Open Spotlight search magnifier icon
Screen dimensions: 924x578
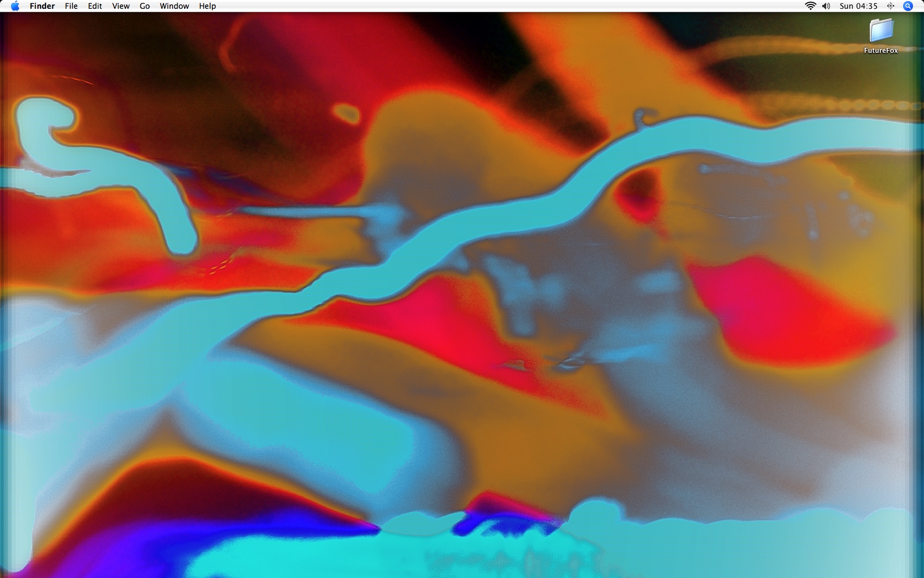point(908,6)
